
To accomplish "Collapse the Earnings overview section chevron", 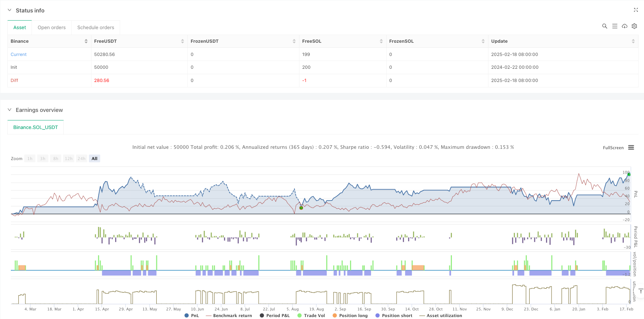I will tap(10, 110).
